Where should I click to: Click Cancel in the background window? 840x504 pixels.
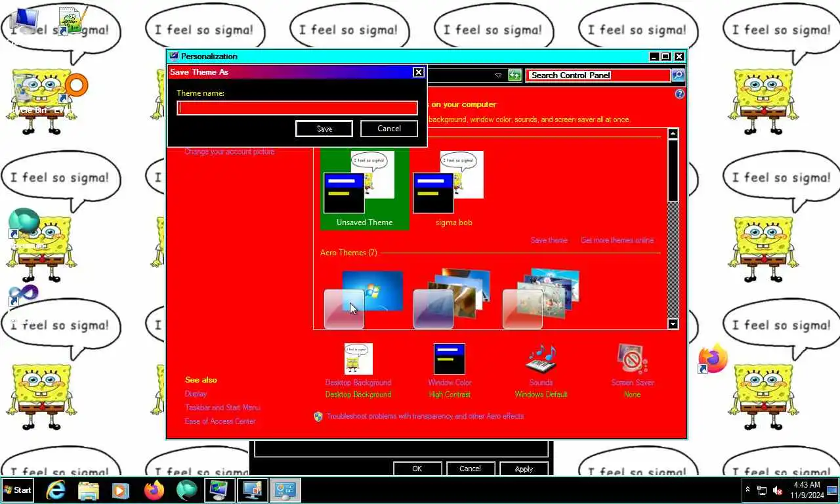coord(470,469)
